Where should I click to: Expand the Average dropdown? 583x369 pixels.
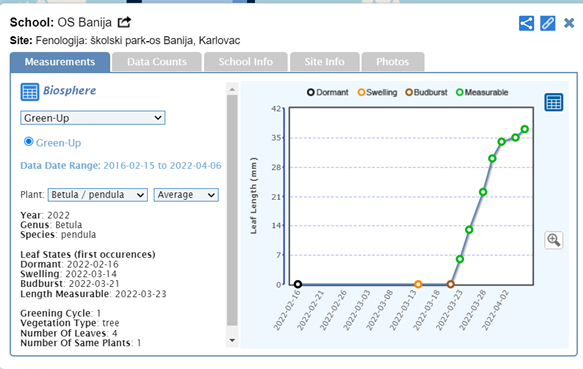tap(186, 195)
